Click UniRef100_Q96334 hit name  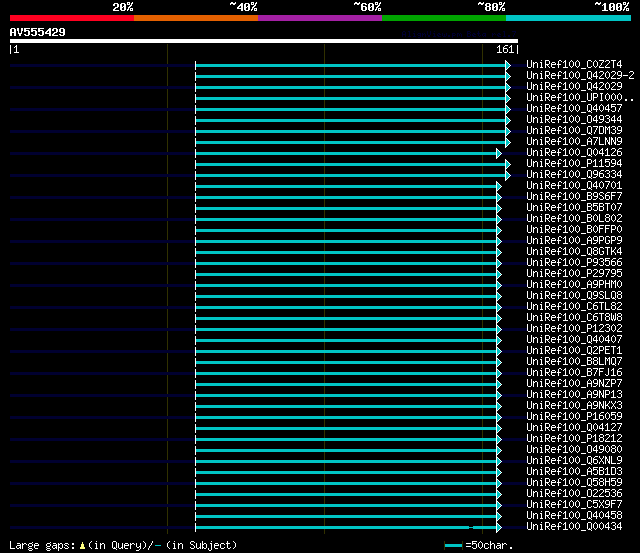(574, 175)
